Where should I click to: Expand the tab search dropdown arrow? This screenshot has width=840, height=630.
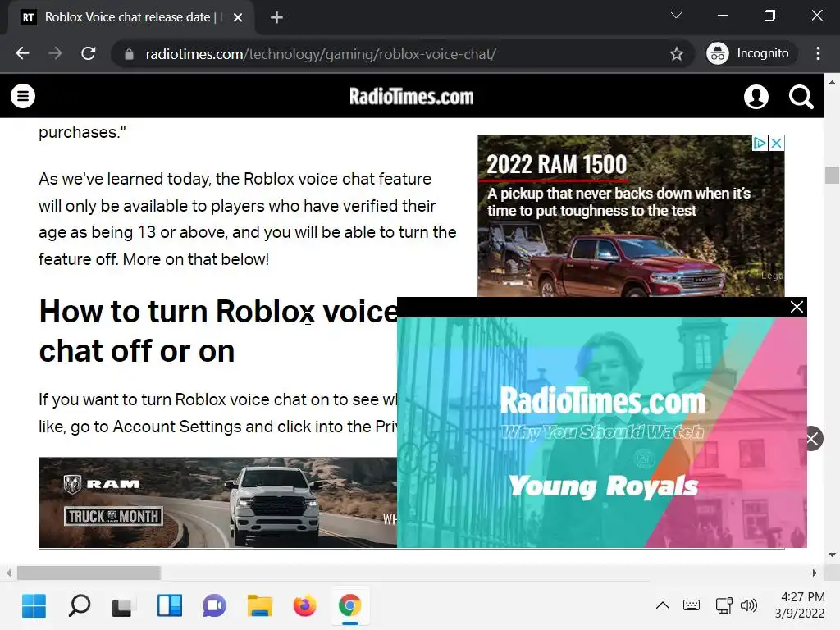pyautogui.click(x=676, y=16)
